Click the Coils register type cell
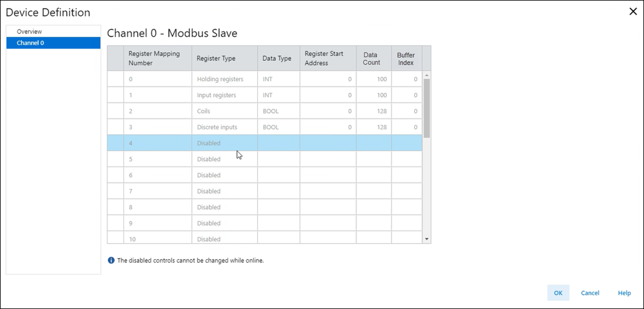644x309 pixels. point(224,111)
